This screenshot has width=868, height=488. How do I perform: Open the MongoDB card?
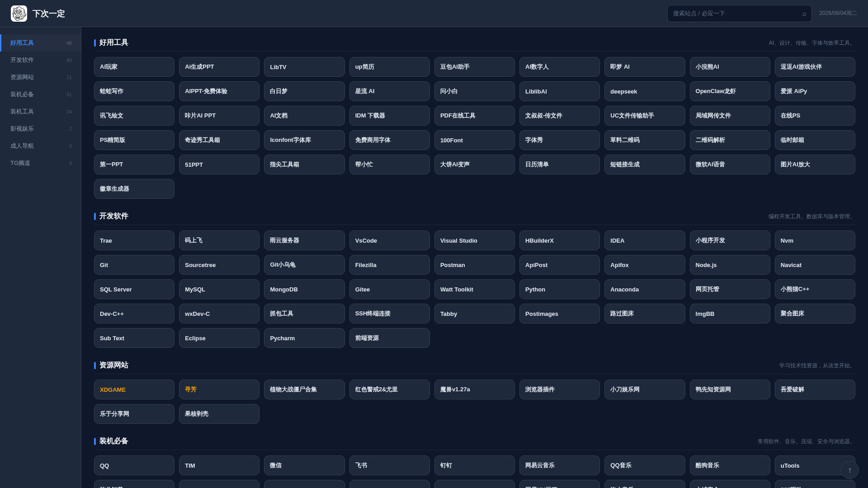tap(304, 289)
